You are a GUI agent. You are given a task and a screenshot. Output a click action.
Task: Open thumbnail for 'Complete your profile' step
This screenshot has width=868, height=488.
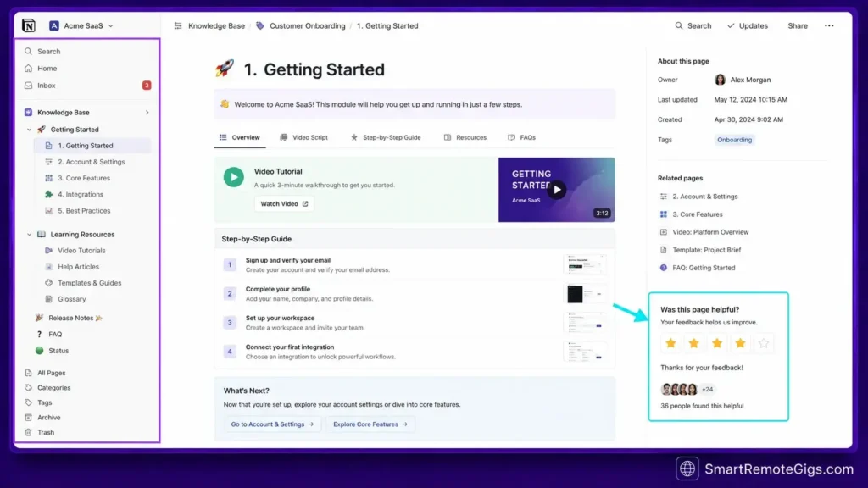pos(585,294)
